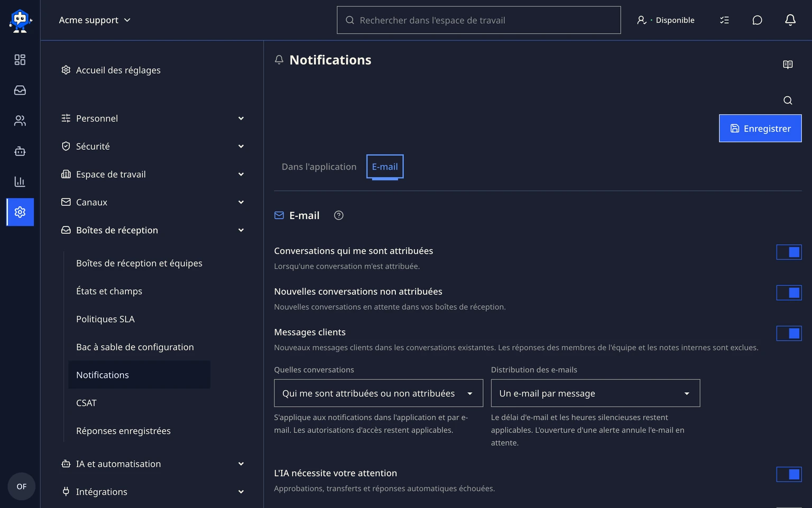This screenshot has height=508, width=812.
Task: Disable the Messages clients switch
Action: pos(789,333)
